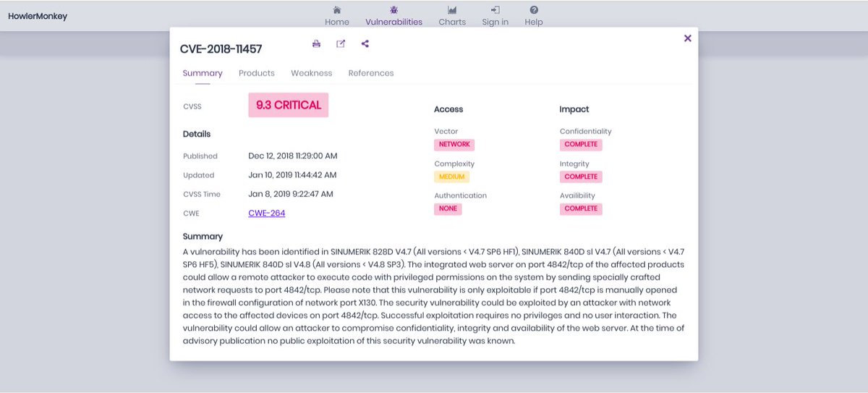This screenshot has width=868, height=393.
Task: Click the Help question mark icon
Action: pos(534,10)
